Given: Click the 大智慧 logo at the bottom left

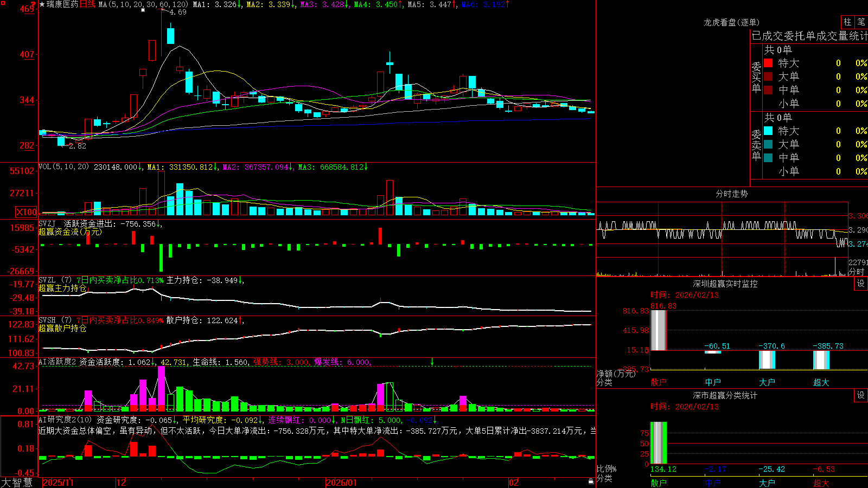Looking at the screenshot, I should (17, 483).
